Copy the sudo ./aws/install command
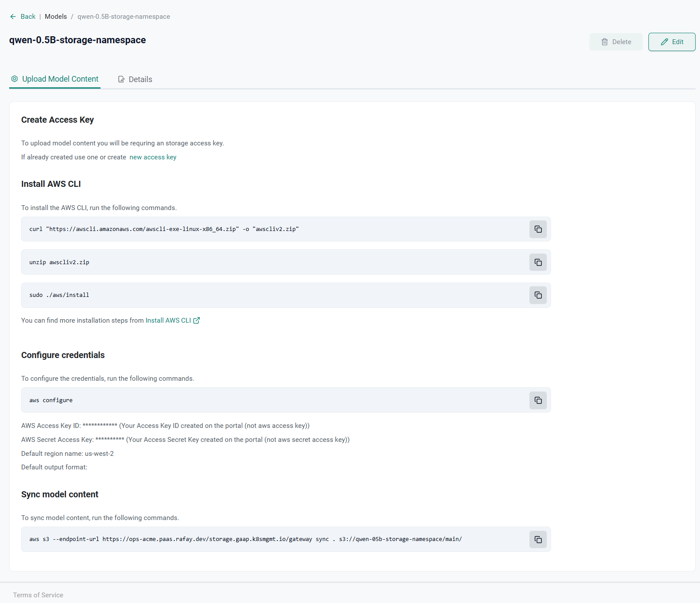 538,295
